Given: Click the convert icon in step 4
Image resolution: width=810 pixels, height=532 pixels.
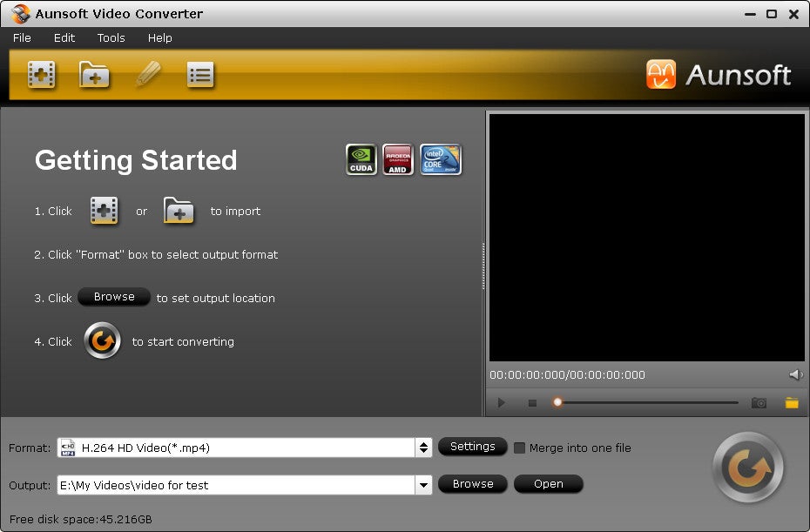Looking at the screenshot, I should (102, 341).
